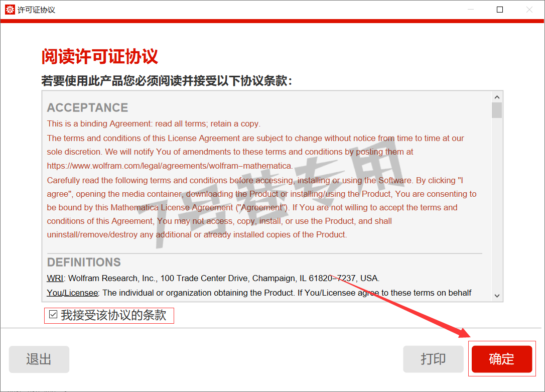Click the label text 我接受该协议的条款
545x392 pixels.
[x=113, y=315]
